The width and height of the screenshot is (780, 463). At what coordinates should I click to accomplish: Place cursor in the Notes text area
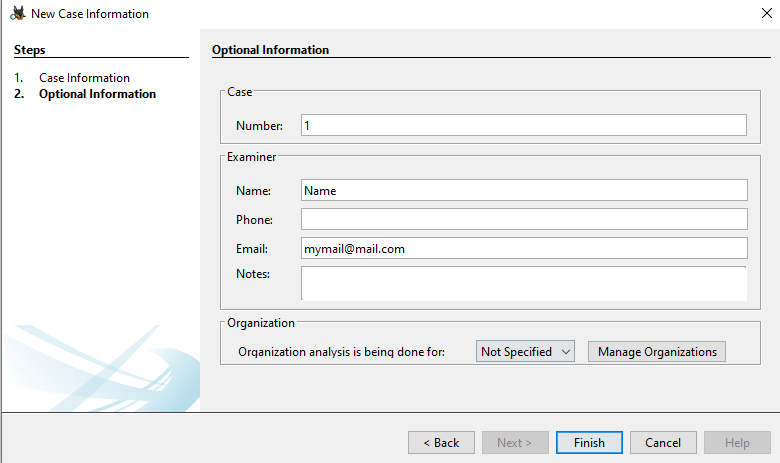click(x=523, y=282)
